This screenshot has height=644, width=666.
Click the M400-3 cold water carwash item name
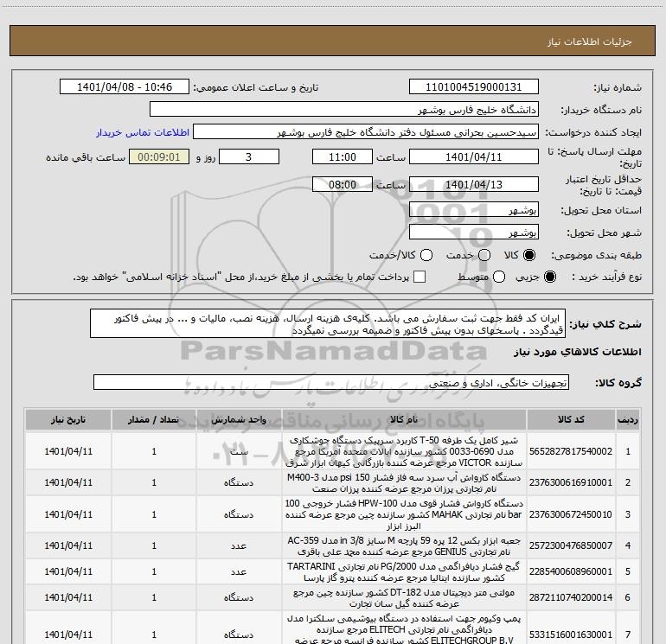click(404, 482)
